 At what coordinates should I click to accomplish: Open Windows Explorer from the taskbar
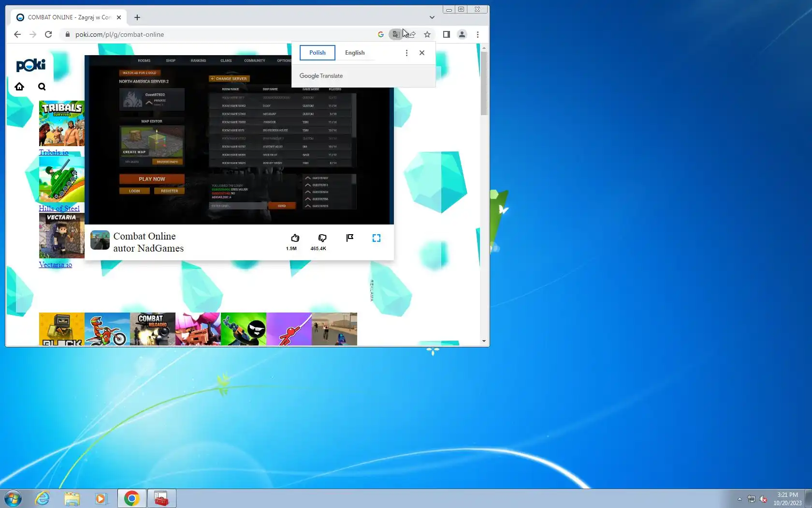point(72,498)
